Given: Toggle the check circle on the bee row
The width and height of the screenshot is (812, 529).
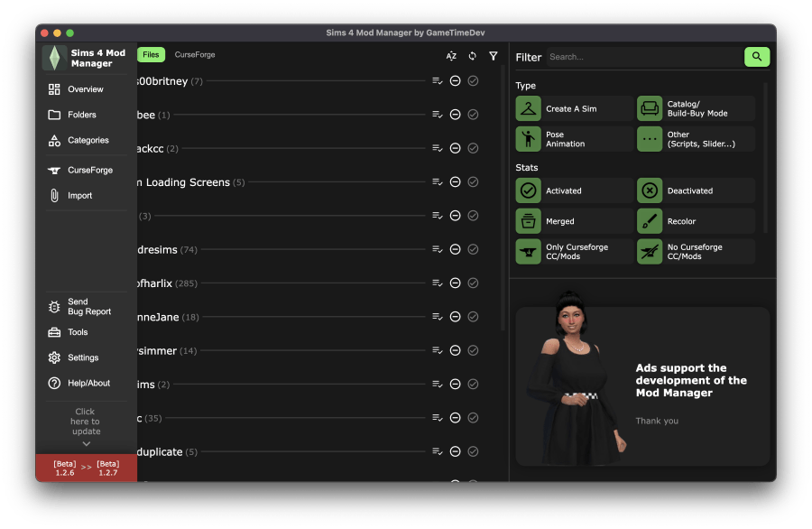Looking at the screenshot, I should click(x=473, y=115).
